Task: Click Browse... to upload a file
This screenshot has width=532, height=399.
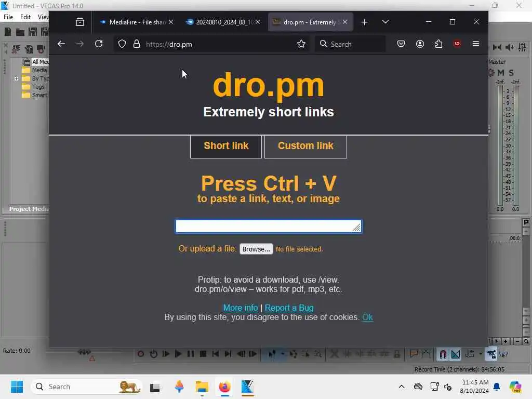Action: [x=256, y=249]
